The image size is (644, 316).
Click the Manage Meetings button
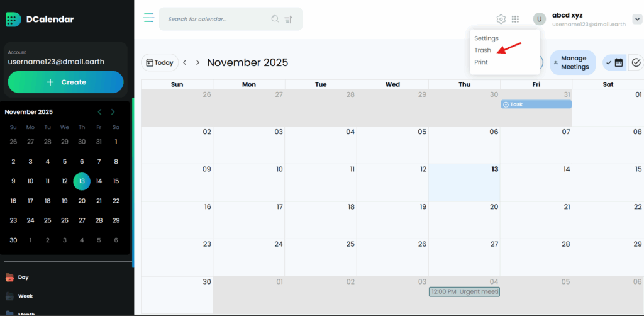573,62
